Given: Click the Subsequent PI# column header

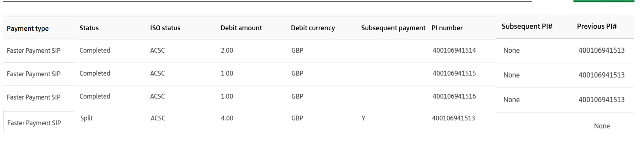Looking at the screenshot, I should tap(527, 26).
